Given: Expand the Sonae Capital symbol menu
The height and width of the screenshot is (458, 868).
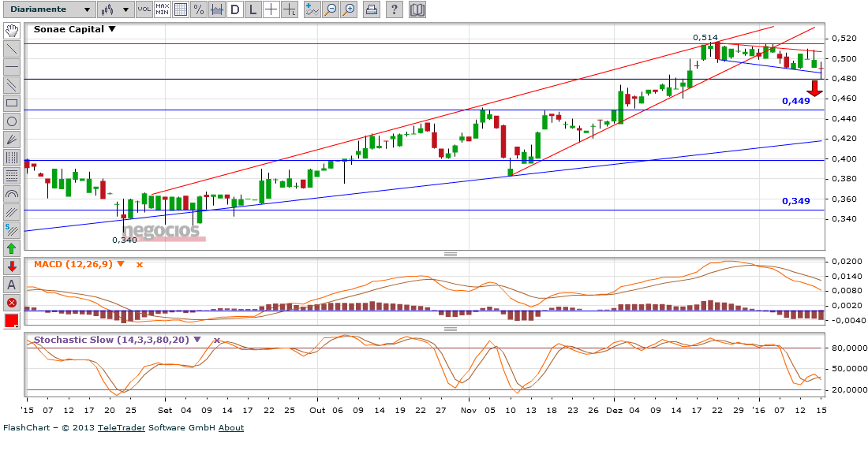Looking at the screenshot, I should (111, 29).
